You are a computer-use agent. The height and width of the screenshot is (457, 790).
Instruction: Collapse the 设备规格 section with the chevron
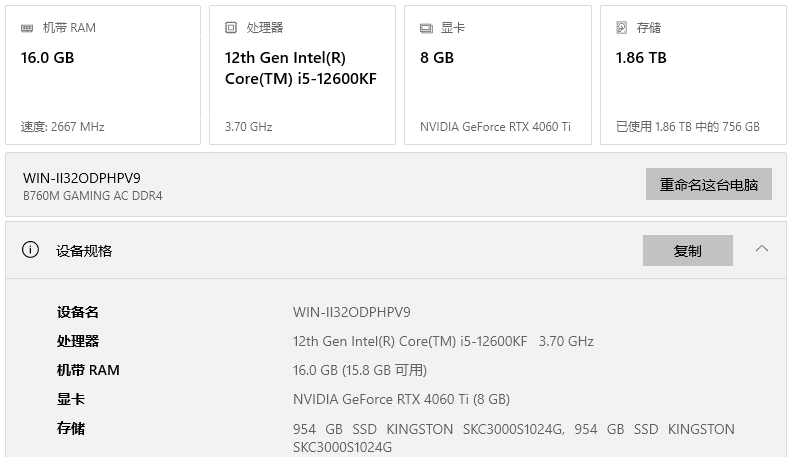762,249
